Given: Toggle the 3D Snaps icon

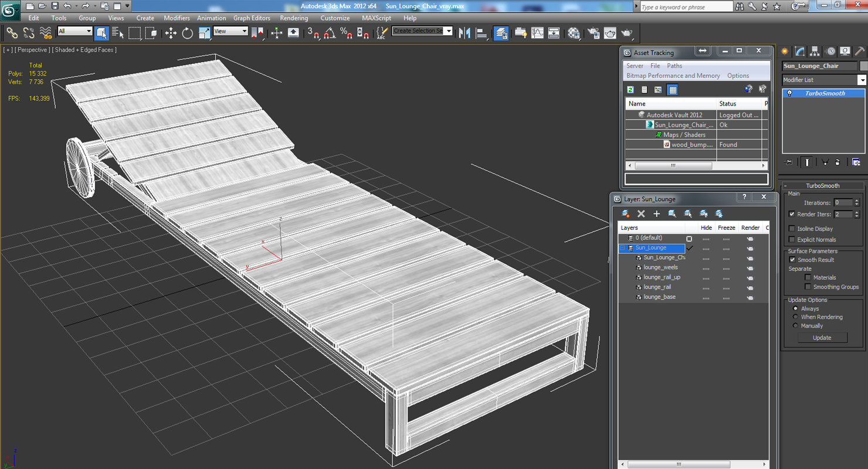Looking at the screenshot, I should click(x=313, y=33).
